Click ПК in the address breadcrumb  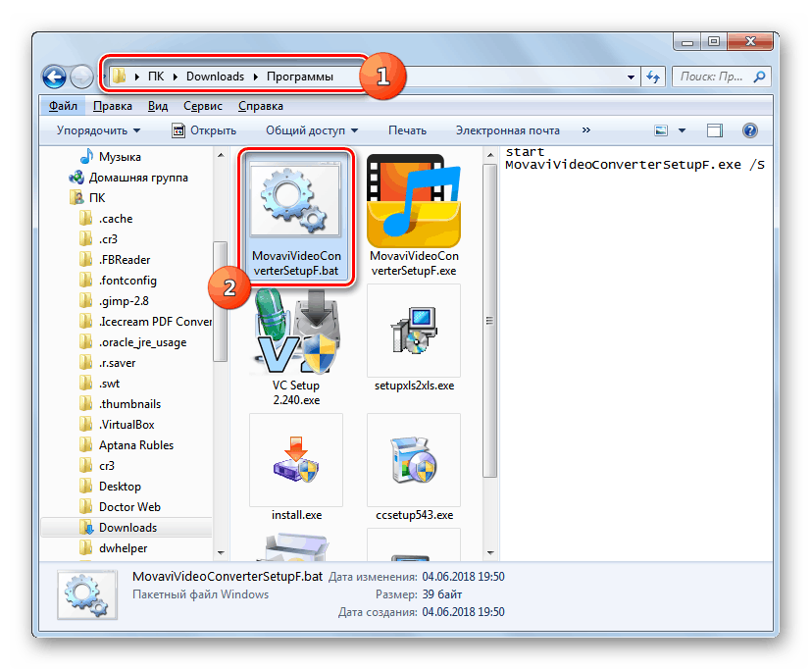[156, 77]
